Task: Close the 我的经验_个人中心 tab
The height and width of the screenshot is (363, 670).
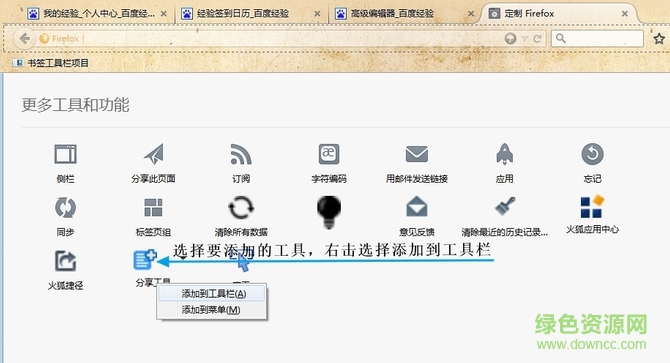Action: (163, 14)
